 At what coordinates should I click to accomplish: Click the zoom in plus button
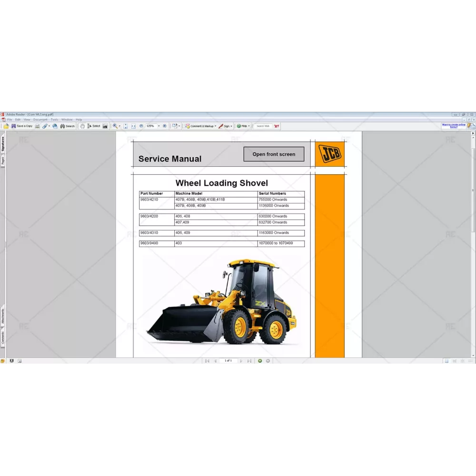pyautogui.click(x=165, y=126)
